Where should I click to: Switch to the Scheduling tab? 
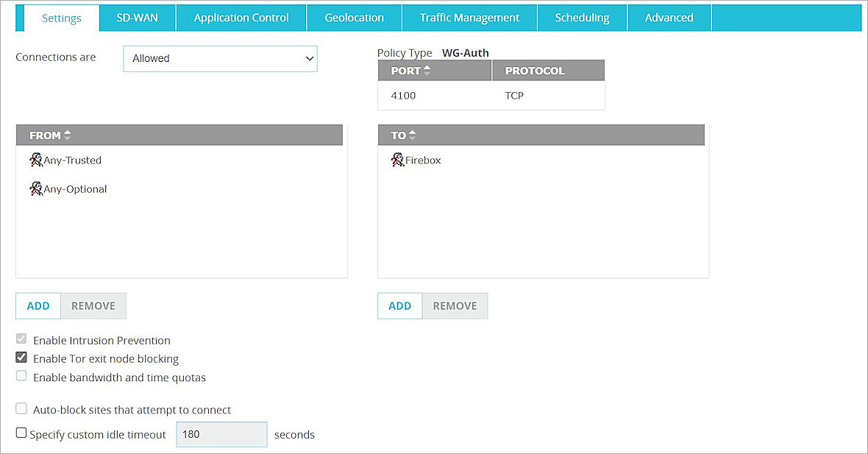click(x=581, y=17)
